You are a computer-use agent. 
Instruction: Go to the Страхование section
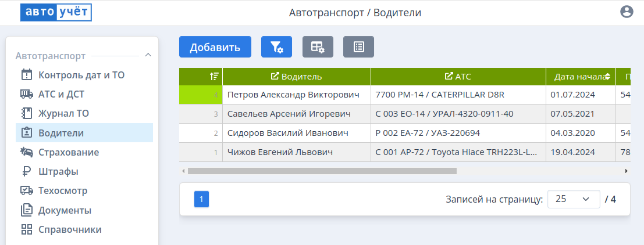[x=68, y=152]
